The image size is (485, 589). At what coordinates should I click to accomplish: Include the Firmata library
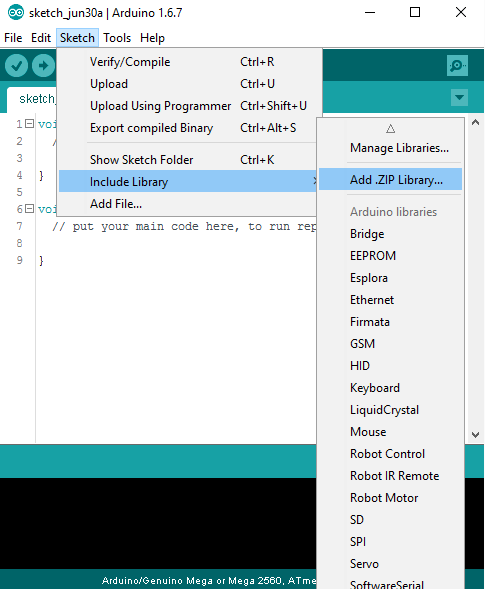click(x=390, y=322)
